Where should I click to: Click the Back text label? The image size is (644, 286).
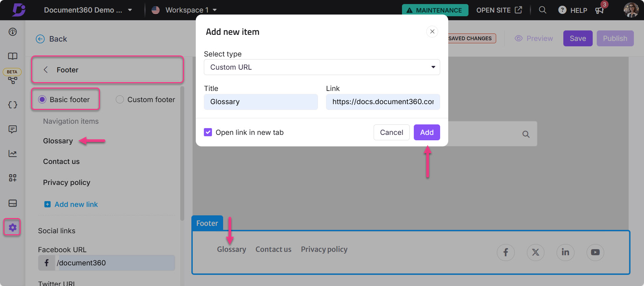[x=58, y=39]
